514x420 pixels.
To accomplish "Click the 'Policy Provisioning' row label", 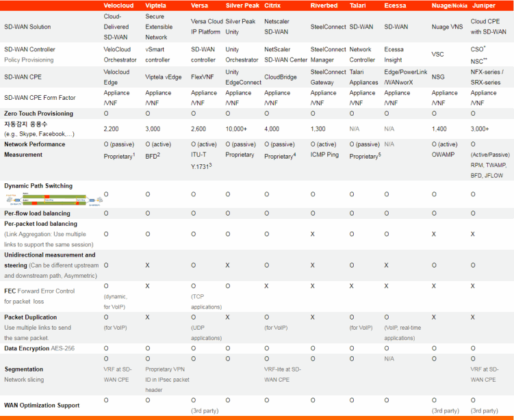I will pos(29,60).
